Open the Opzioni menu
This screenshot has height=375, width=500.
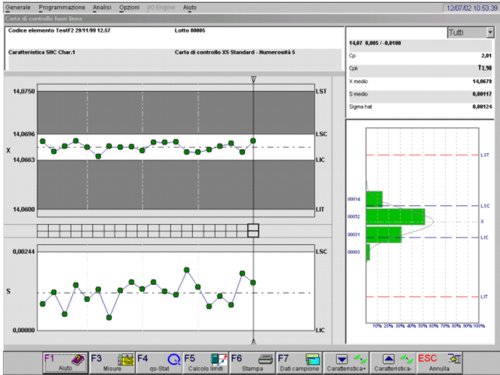point(129,7)
